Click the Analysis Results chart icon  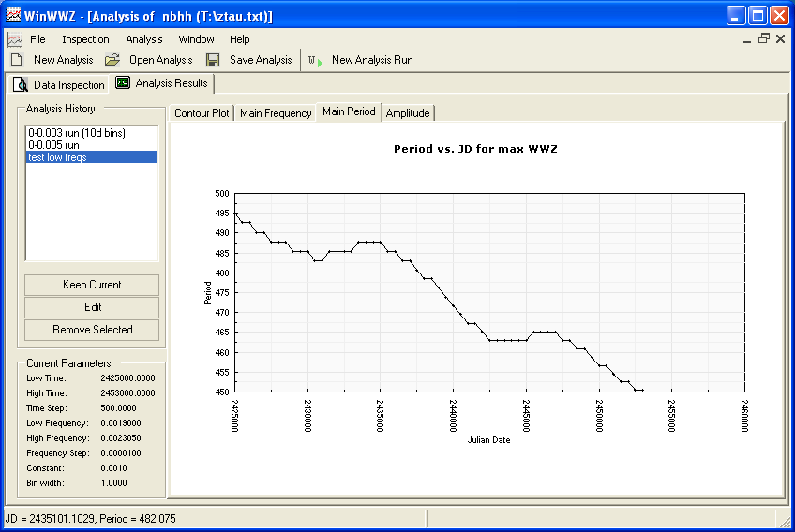tap(123, 83)
